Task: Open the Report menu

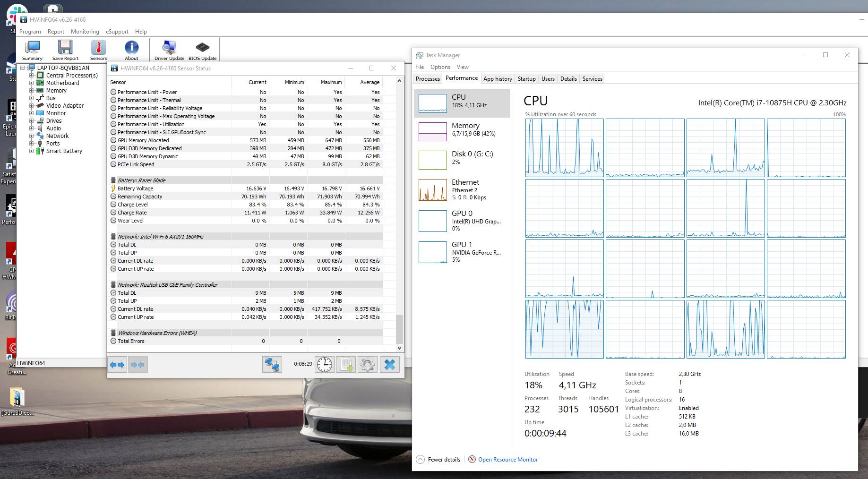Action: click(56, 32)
